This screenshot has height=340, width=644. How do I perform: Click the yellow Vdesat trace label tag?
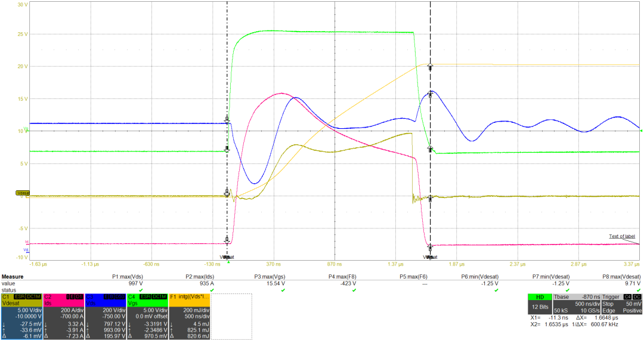(x=23, y=193)
